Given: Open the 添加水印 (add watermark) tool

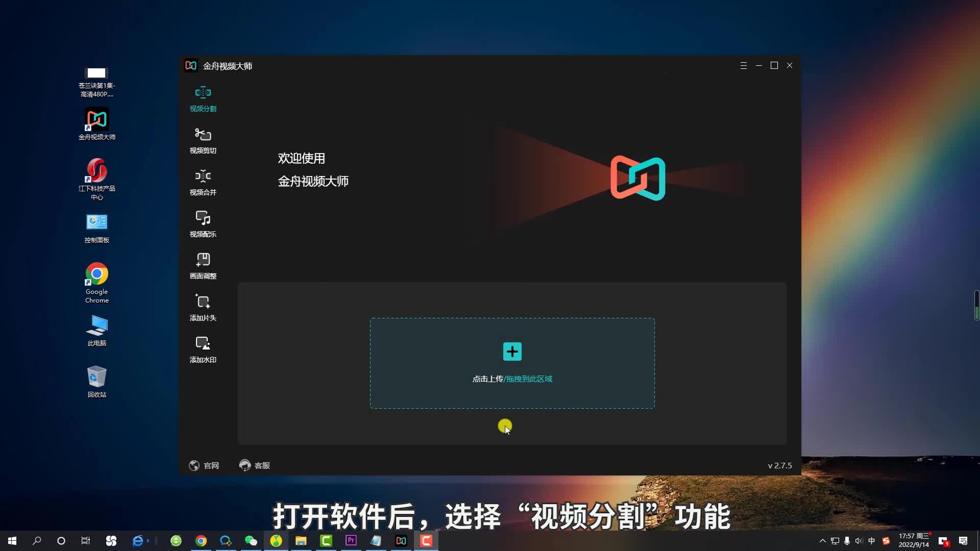Looking at the screenshot, I should 203,350.
